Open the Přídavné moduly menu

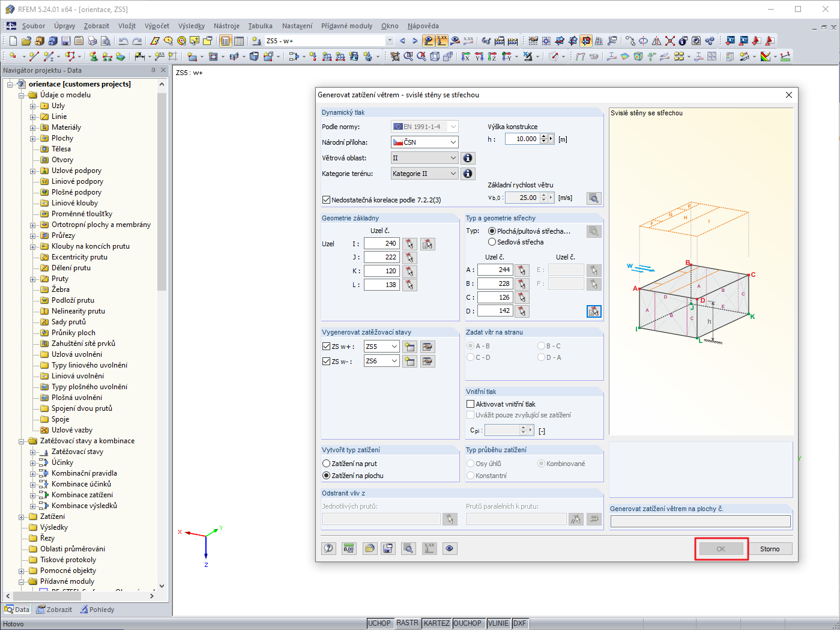point(346,26)
